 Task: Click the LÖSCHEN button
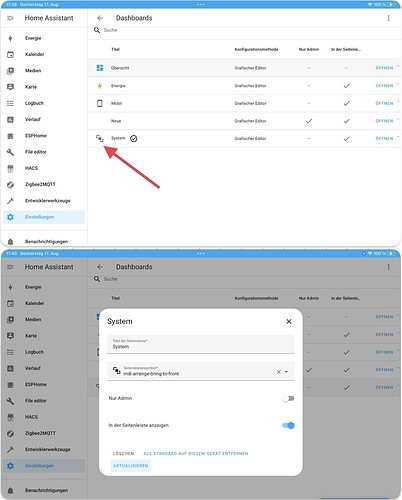click(123, 454)
